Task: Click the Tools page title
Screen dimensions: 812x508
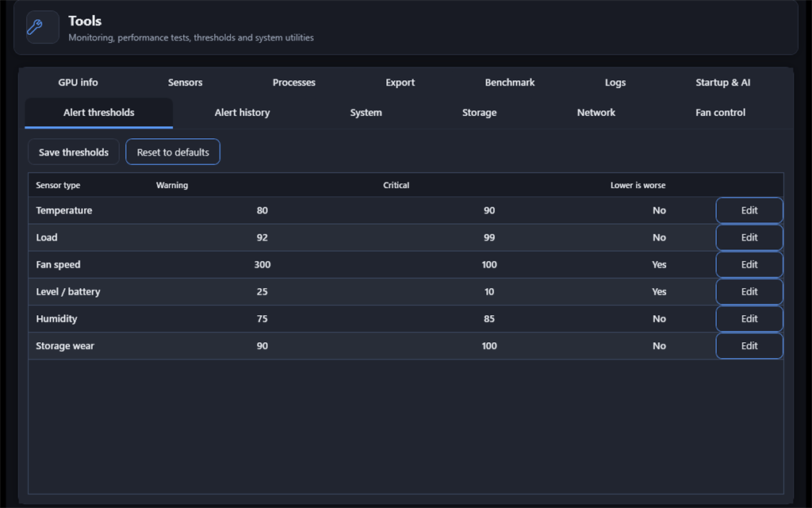Action: pos(85,21)
